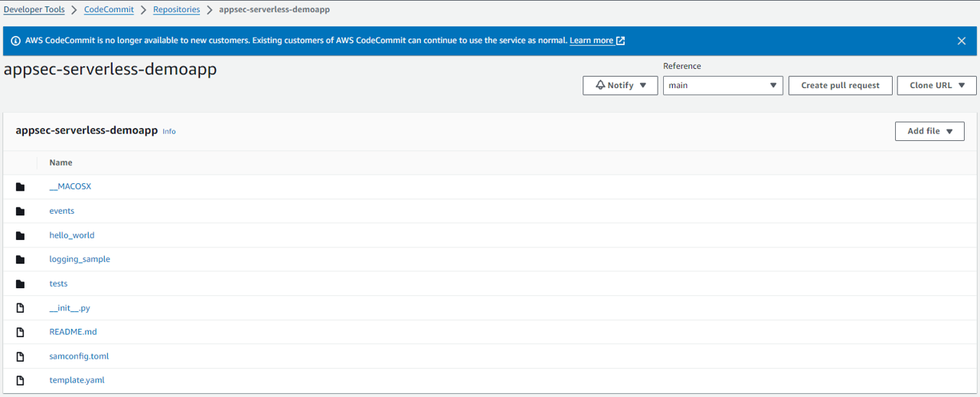Viewport: 980px width, 397px height.
Task: Go to Repositories breadcrumb link
Action: pyautogui.click(x=176, y=10)
